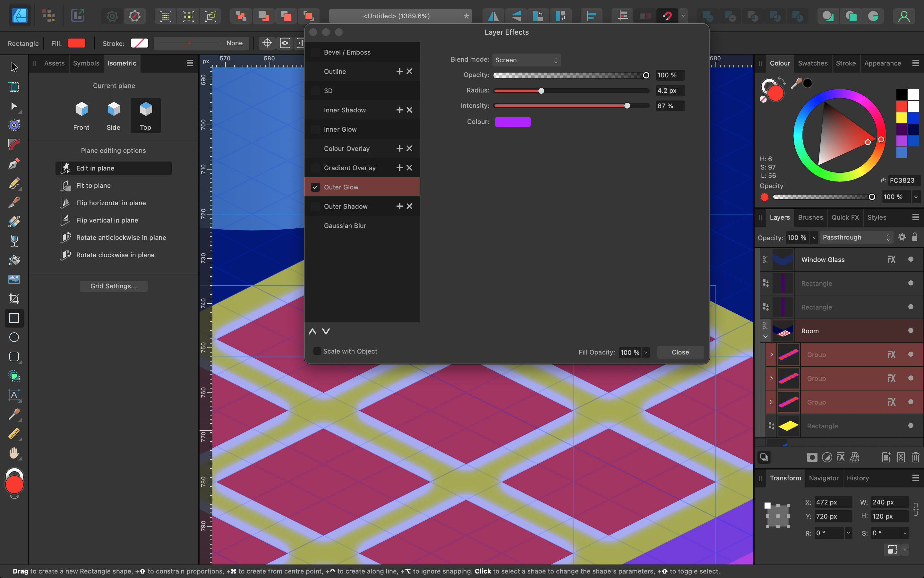
Task: Select the Artistic Text tool
Action: point(14,395)
